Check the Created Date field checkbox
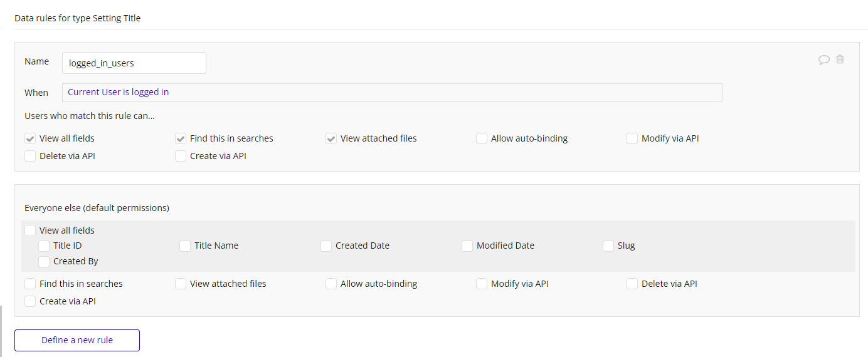 pos(326,246)
